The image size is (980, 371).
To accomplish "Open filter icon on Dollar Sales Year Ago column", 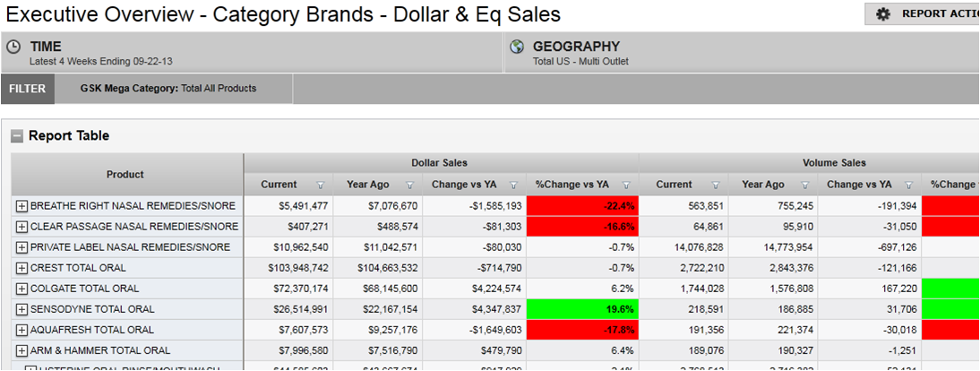I will 409,185.
